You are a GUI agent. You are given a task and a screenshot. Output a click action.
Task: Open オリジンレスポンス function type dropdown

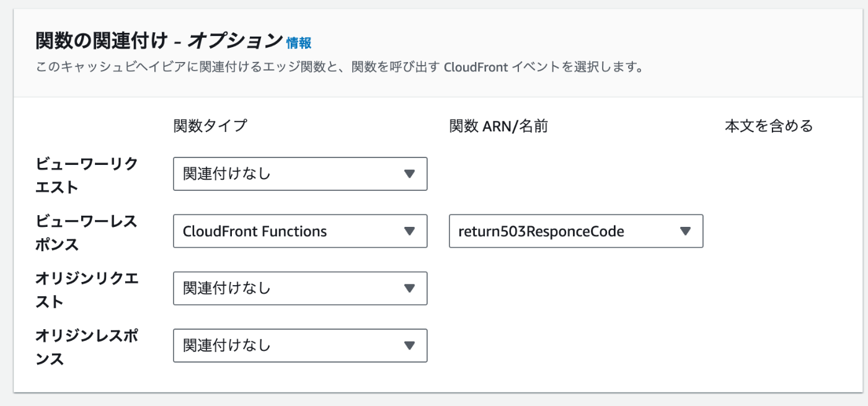pos(300,345)
